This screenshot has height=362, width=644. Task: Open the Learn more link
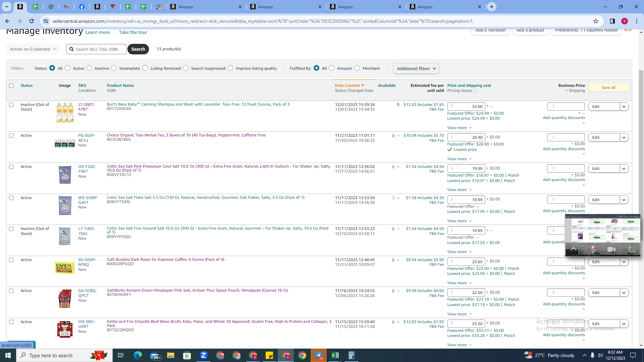(x=98, y=33)
